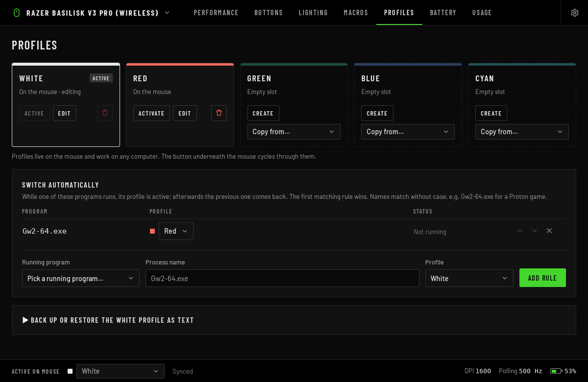Move the Gw2-64.exe rule down
This screenshot has height=382, width=588.
[535, 231]
